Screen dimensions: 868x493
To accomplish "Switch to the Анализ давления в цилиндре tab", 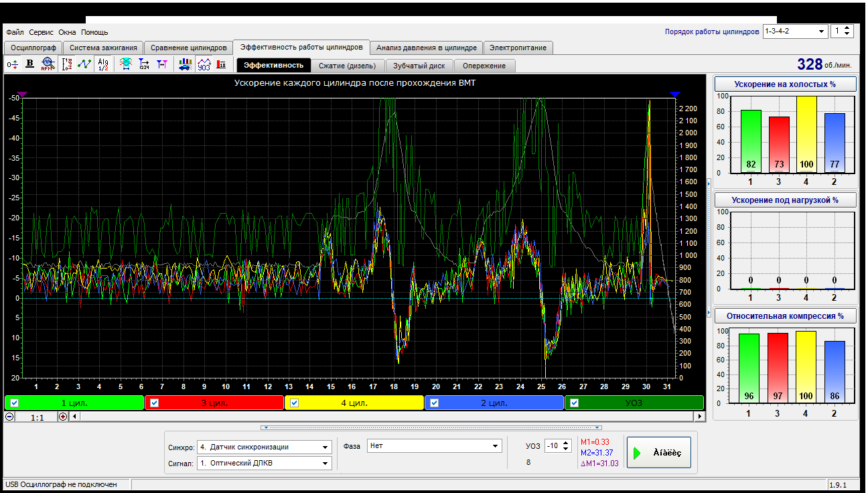I will [x=426, y=48].
